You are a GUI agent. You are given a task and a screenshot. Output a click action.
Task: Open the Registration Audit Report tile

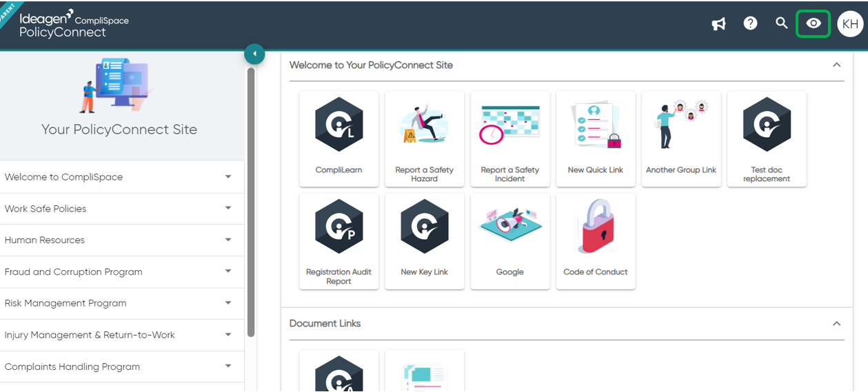coord(339,241)
